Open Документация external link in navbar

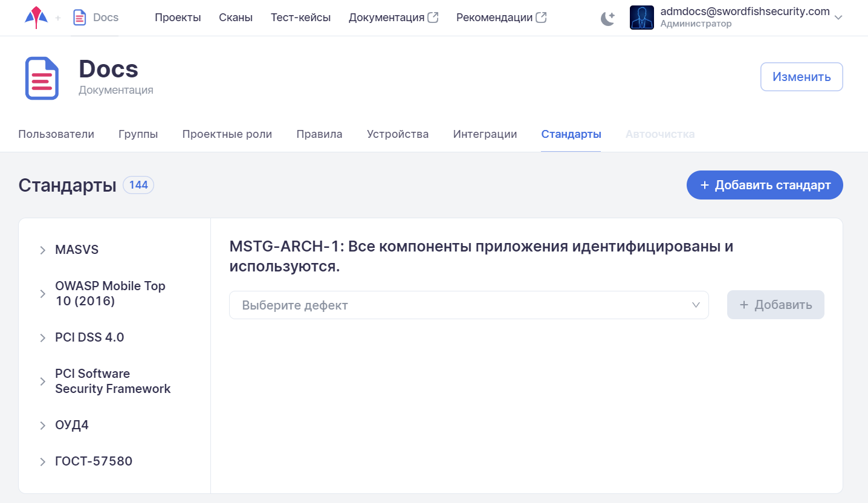[x=393, y=18]
